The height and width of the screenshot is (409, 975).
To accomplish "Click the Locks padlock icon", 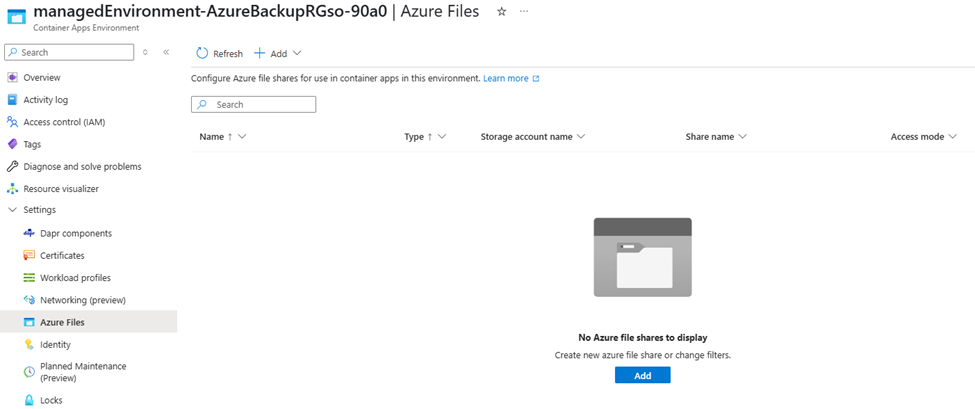I will click(29, 400).
